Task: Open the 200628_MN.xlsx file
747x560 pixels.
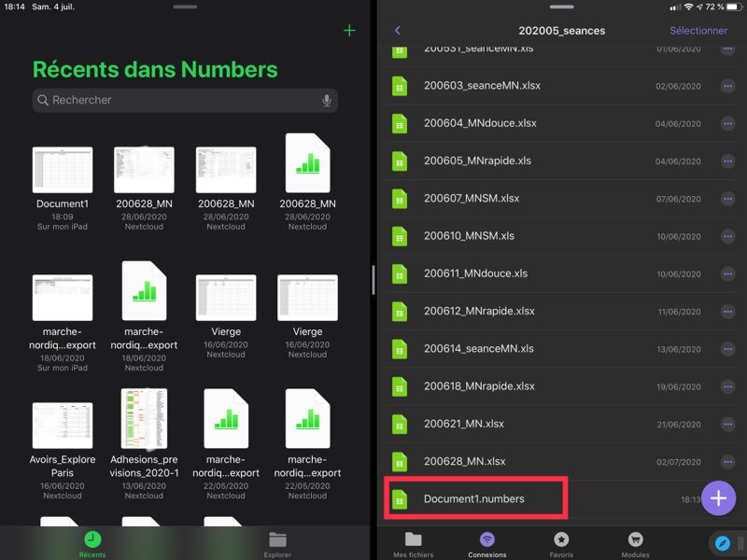Action: [465, 461]
